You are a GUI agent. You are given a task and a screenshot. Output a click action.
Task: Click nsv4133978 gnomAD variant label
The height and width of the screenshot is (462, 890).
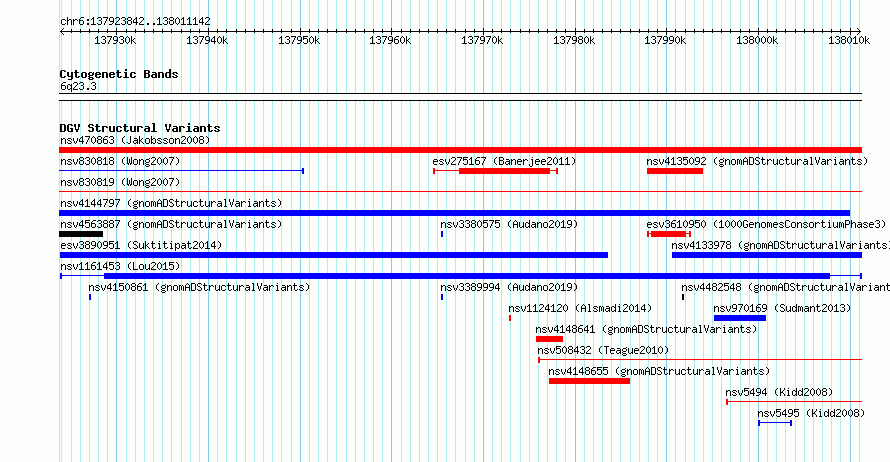[x=780, y=245]
